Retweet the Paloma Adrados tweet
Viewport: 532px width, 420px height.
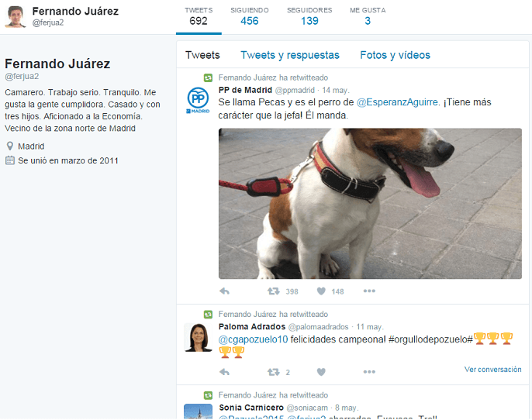point(274,372)
